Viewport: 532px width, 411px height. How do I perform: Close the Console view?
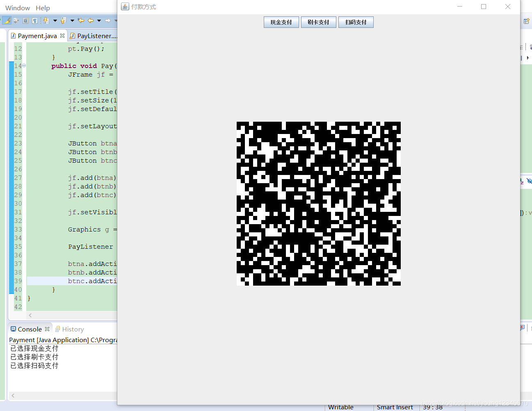coord(47,329)
